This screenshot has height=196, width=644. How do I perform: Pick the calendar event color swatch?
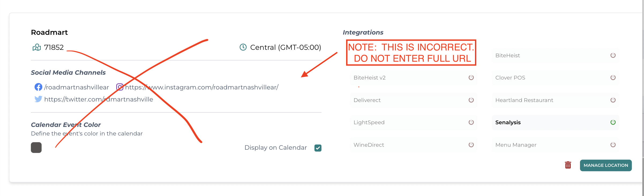[x=36, y=148]
